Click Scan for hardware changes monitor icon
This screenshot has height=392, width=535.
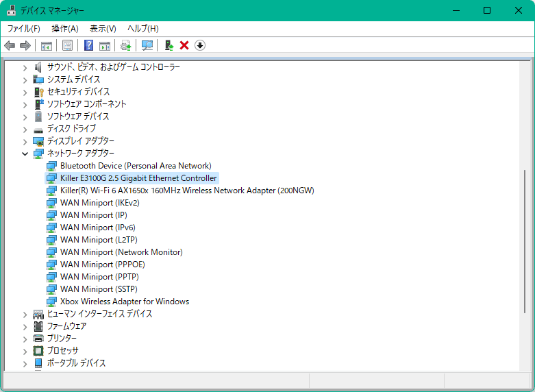click(147, 45)
